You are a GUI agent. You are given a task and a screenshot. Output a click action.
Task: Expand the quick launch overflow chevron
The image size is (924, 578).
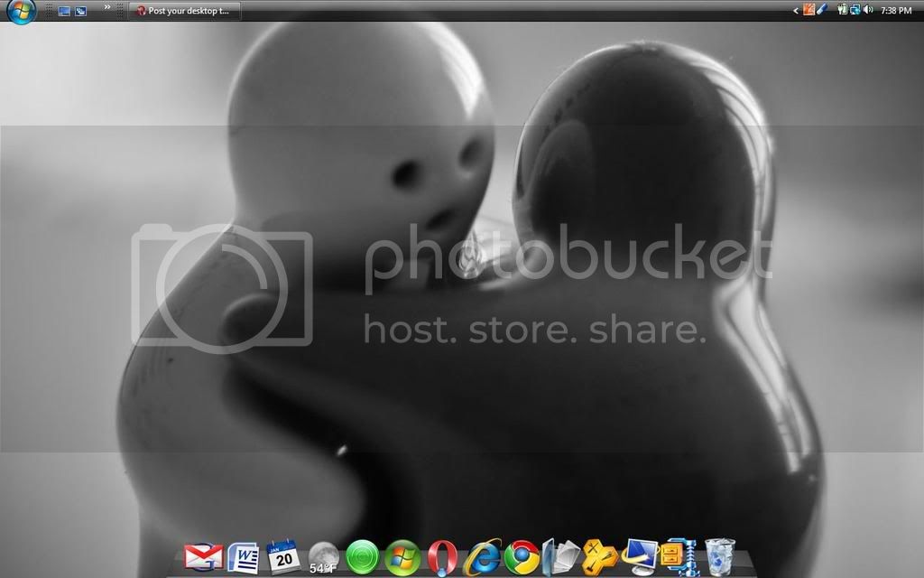pos(107,7)
